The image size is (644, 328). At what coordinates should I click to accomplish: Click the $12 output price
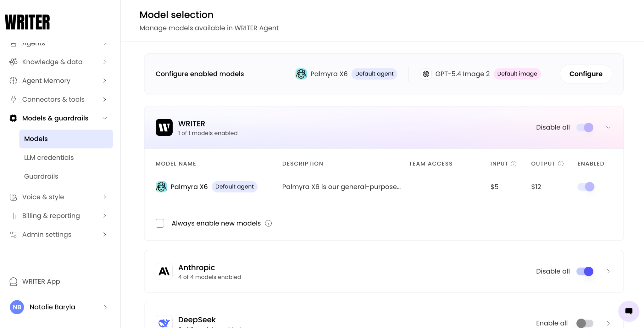pyautogui.click(x=536, y=187)
